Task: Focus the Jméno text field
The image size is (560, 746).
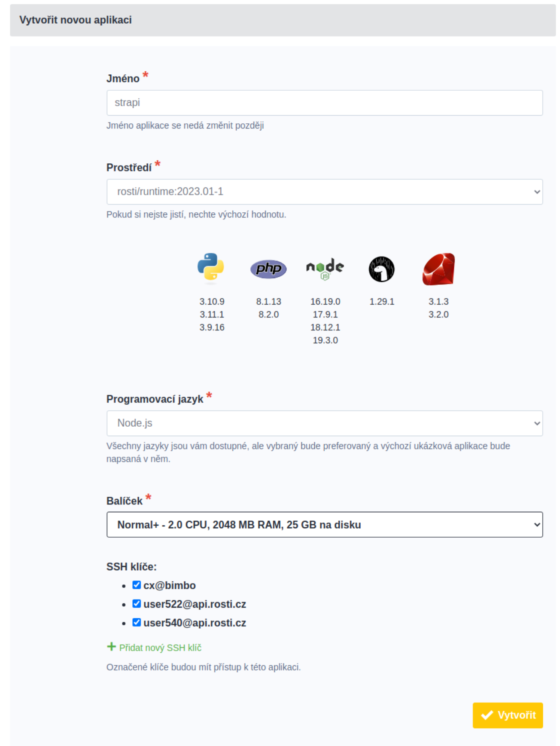Action: click(x=324, y=103)
